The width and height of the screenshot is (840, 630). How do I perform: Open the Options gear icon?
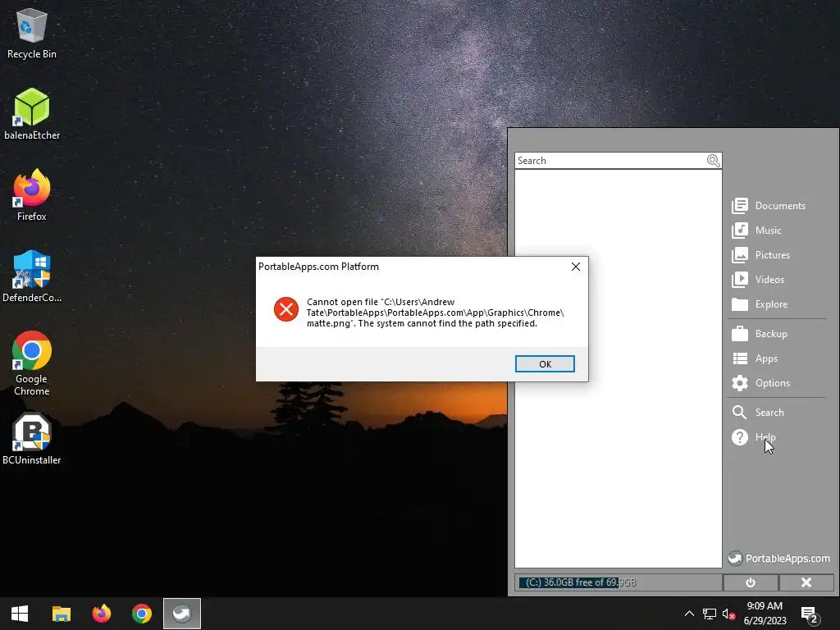[x=740, y=383]
